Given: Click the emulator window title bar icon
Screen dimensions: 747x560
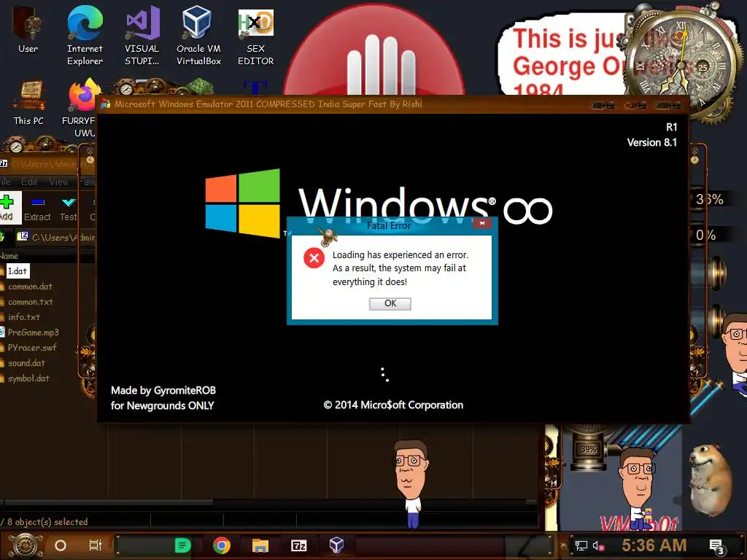Looking at the screenshot, I should 105,104.
